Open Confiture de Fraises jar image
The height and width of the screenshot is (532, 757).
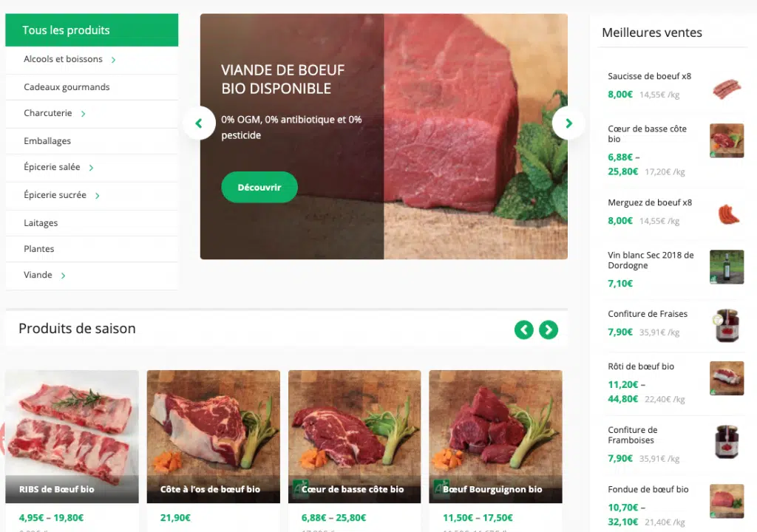click(726, 326)
